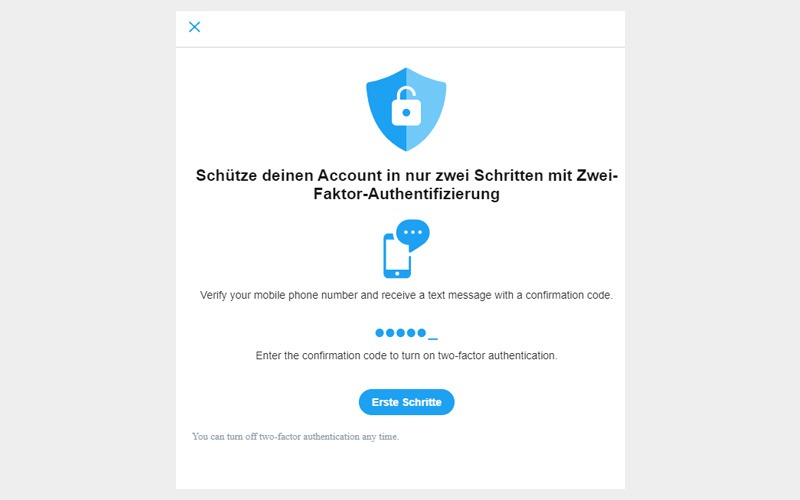The image size is (800, 500).
Task: Close the two-factor authentication dialog
Action: (194, 27)
